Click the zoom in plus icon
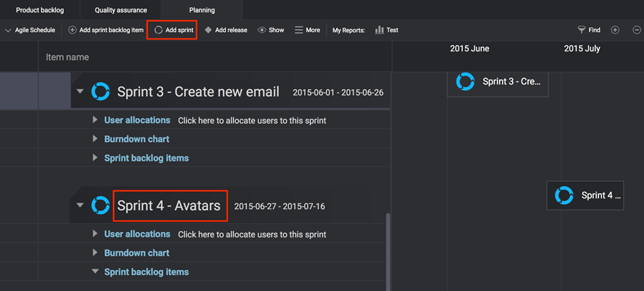Image resolution: width=644 pixels, height=291 pixels. pyautogui.click(x=615, y=30)
